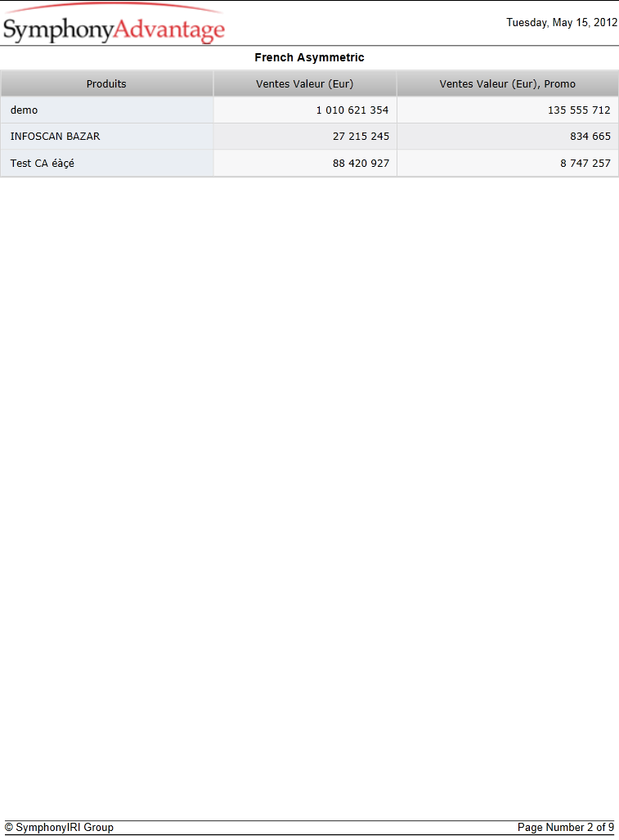Screen dimensions: 619x840
Task: Select the demo product row label
Action: click(24, 110)
